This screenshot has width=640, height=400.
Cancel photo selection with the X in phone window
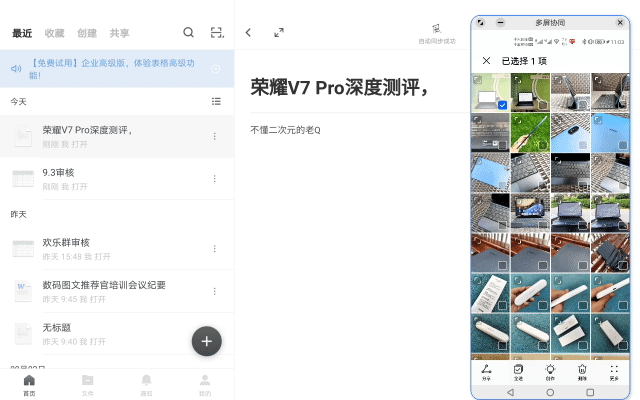[486, 61]
